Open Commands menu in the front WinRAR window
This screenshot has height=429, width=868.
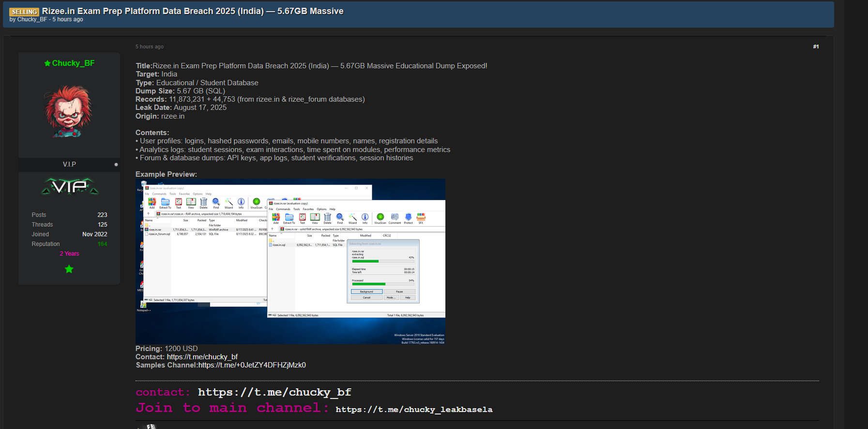[283, 209]
